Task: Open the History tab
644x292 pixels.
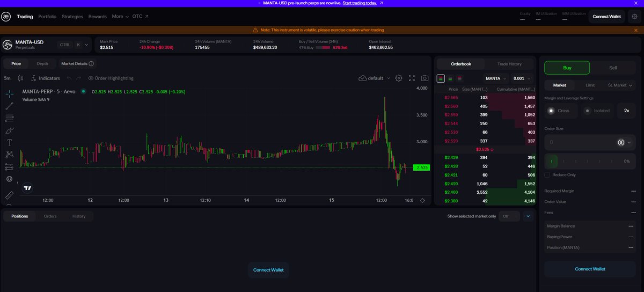Action: click(79, 216)
